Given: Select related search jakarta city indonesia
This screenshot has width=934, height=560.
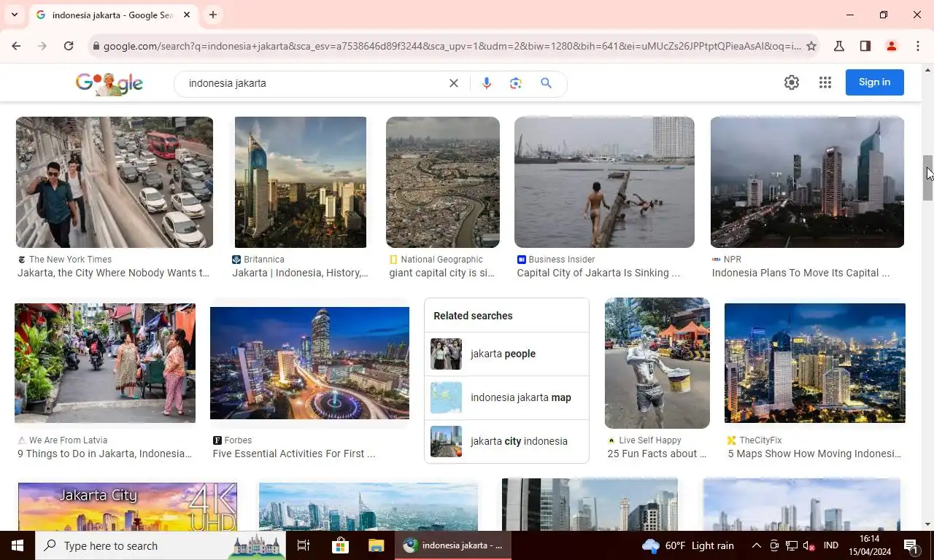Looking at the screenshot, I should tap(506, 441).
